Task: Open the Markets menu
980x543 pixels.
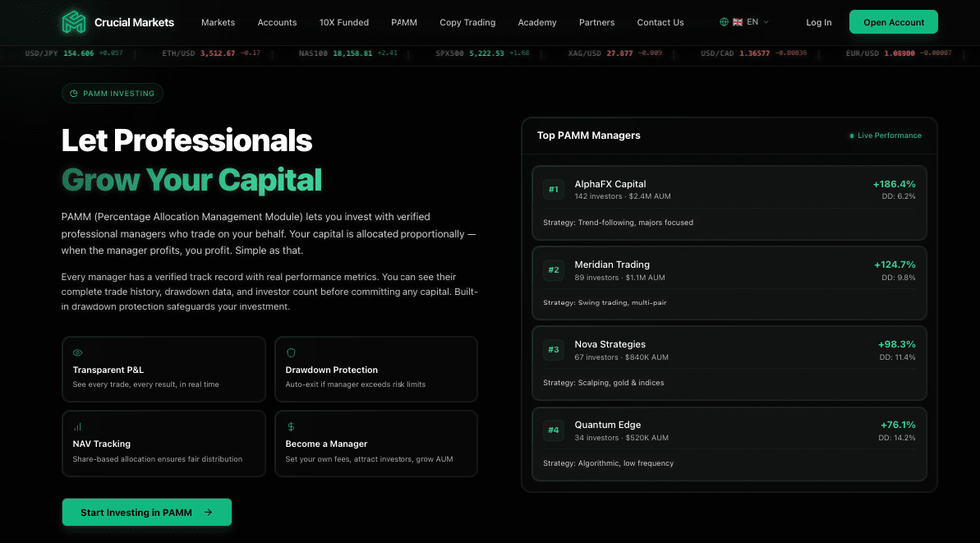Action: [x=218, y=22]
